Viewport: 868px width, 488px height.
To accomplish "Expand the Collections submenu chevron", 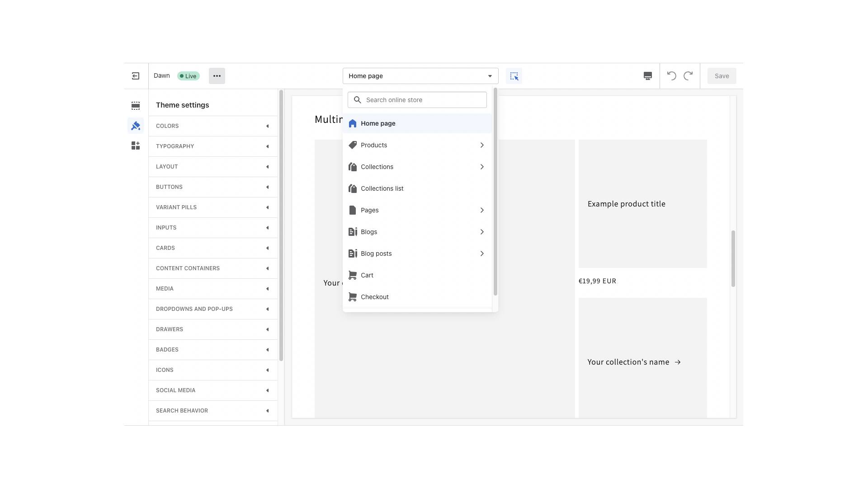I will click(x=482, y=167).
